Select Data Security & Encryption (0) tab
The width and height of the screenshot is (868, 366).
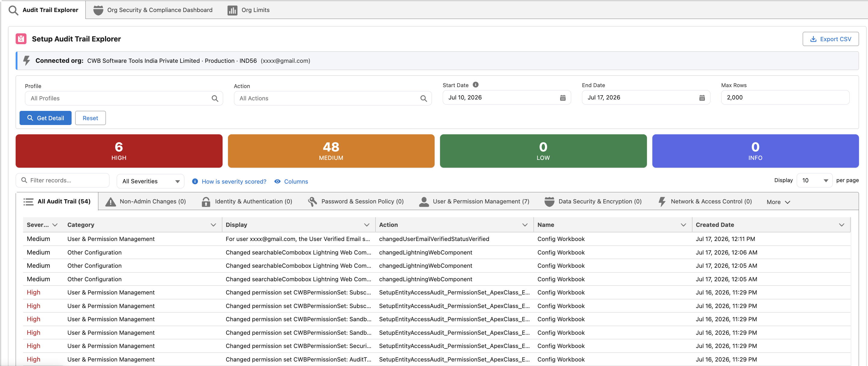click(593, 201)
